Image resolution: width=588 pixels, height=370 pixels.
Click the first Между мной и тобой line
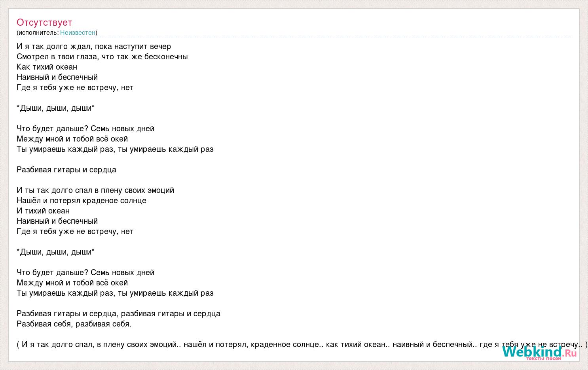[x=72, y=139]
